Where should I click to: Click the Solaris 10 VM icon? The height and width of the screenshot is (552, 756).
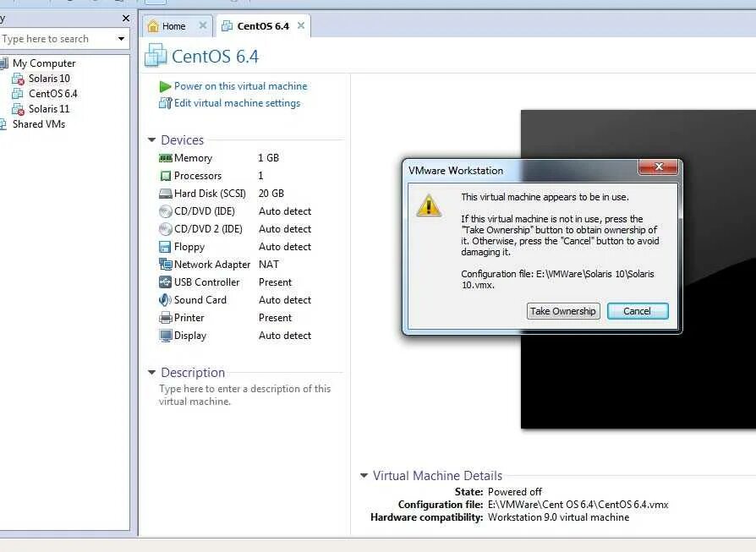coord(18,79)
